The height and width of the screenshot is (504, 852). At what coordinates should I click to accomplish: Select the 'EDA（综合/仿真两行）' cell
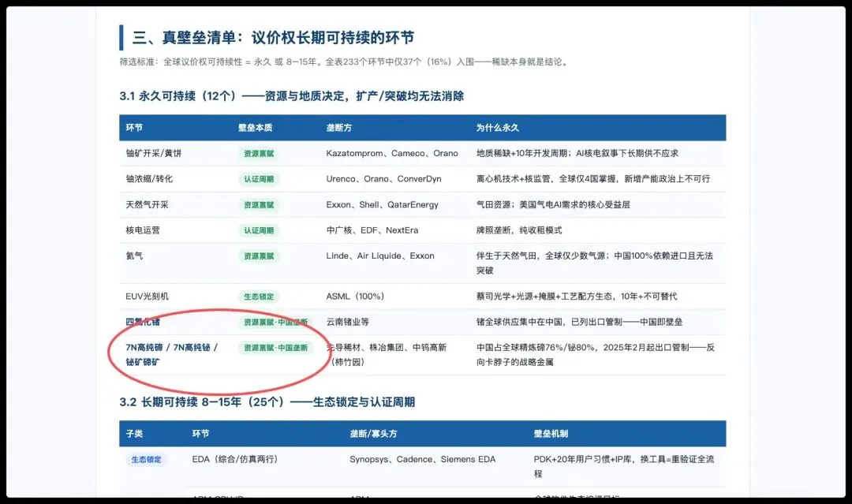[x=235, y=460]
